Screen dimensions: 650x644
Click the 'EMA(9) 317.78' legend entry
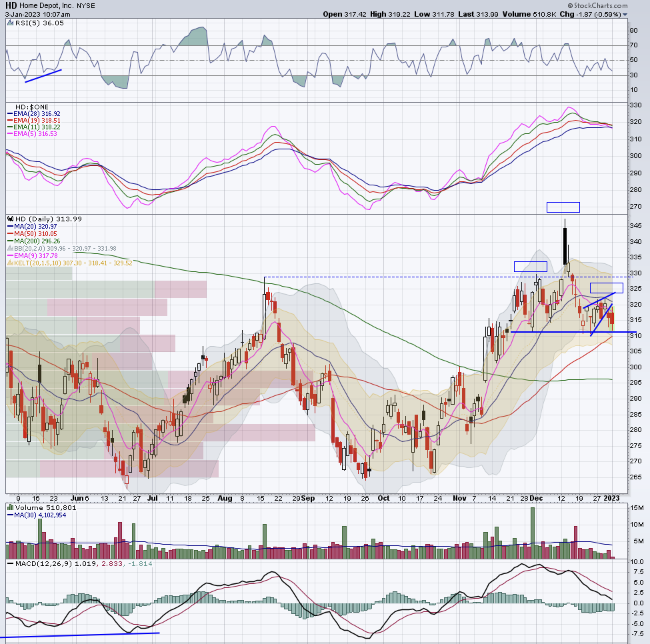click(x=36, y=256)
